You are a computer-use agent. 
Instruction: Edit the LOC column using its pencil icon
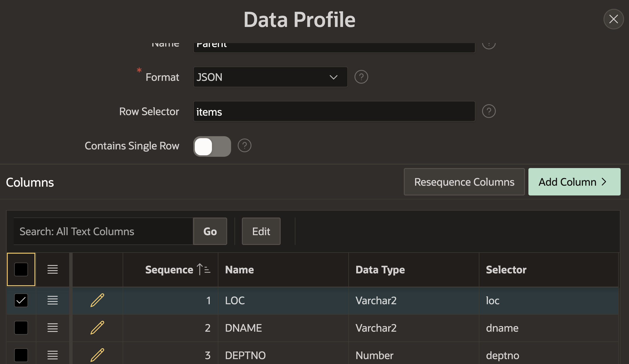coord(98,300)
